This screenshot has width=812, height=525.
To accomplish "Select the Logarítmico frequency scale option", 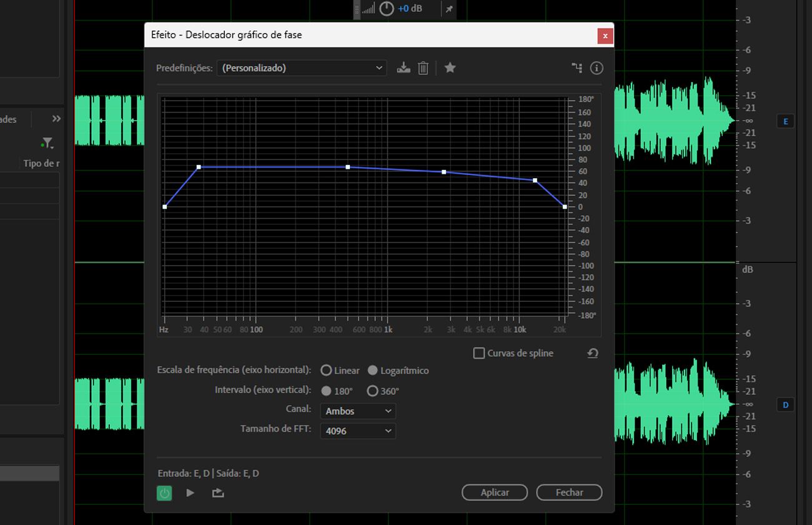I will click(373, 371).
